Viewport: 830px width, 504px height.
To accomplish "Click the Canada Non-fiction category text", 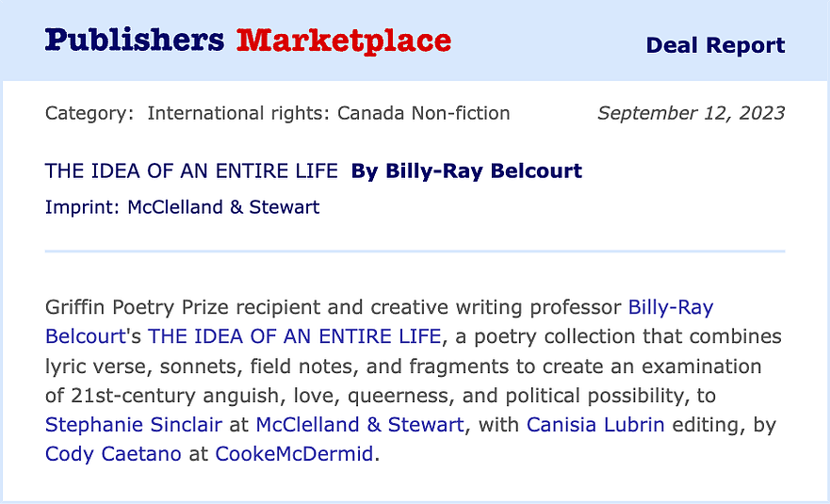I will [x=423, y=113].
